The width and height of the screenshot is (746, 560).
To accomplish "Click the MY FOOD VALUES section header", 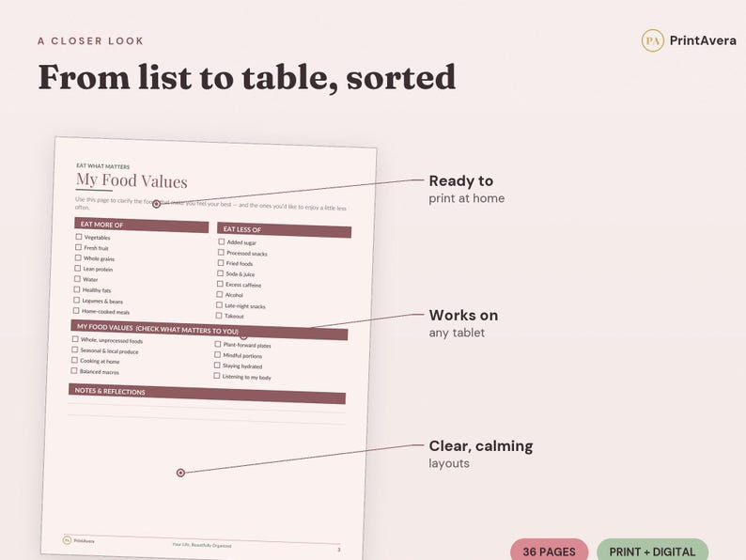I will click(210, 330).
